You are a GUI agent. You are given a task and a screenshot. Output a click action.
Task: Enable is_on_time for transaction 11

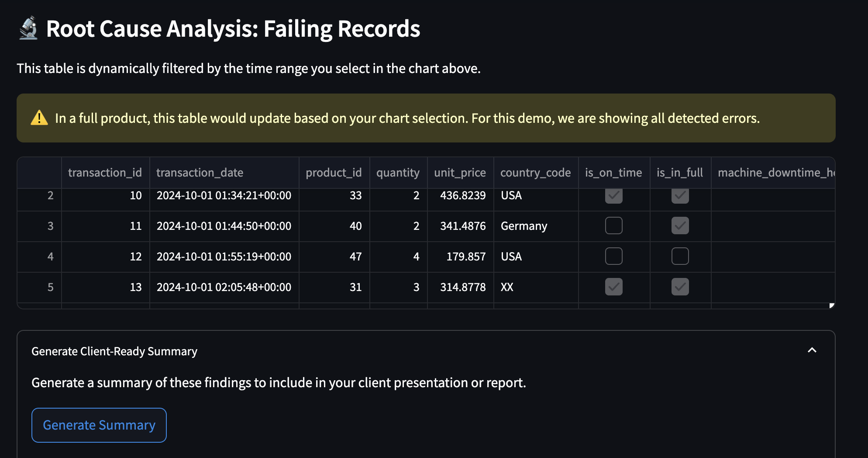[x=613, y=226]
